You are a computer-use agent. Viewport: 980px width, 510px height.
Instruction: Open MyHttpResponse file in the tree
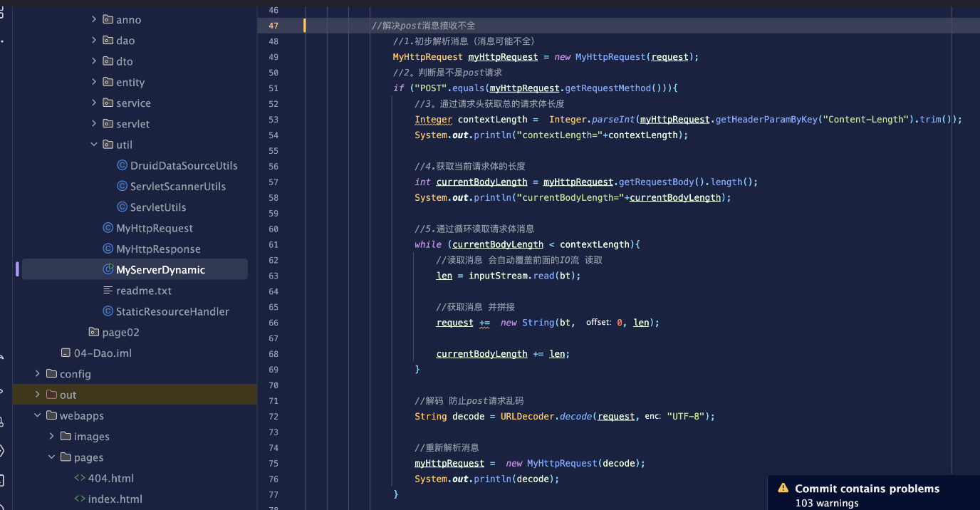tap(158, 249)
